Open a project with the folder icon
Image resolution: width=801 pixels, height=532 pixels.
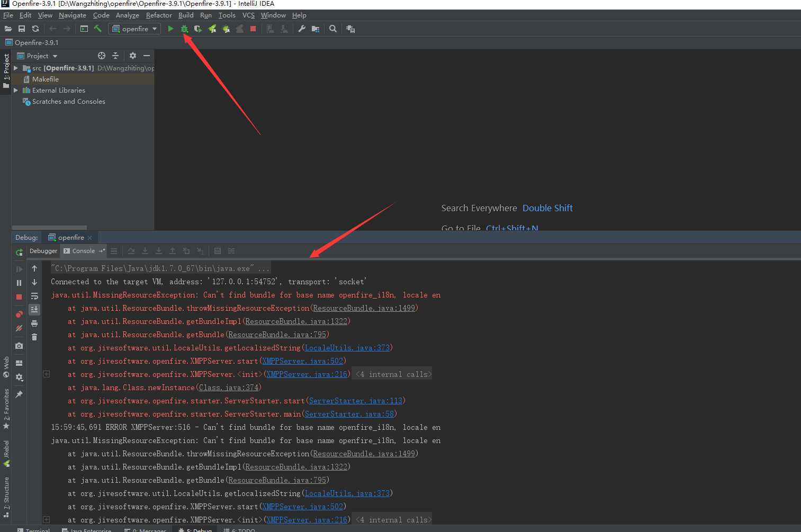coord(8,29)
